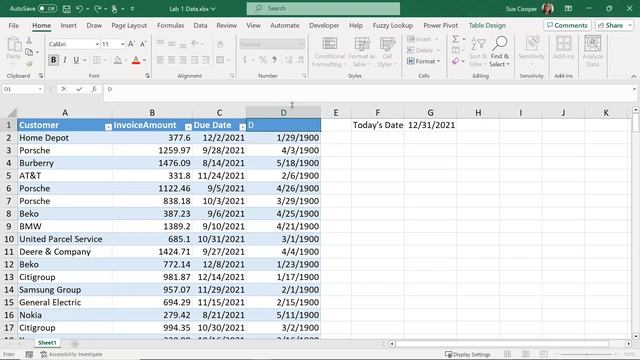The height and width of the screenshot is (360, 640).
Task: Click the formula bar Enter checkmark
Action: [x=79, y=89]
